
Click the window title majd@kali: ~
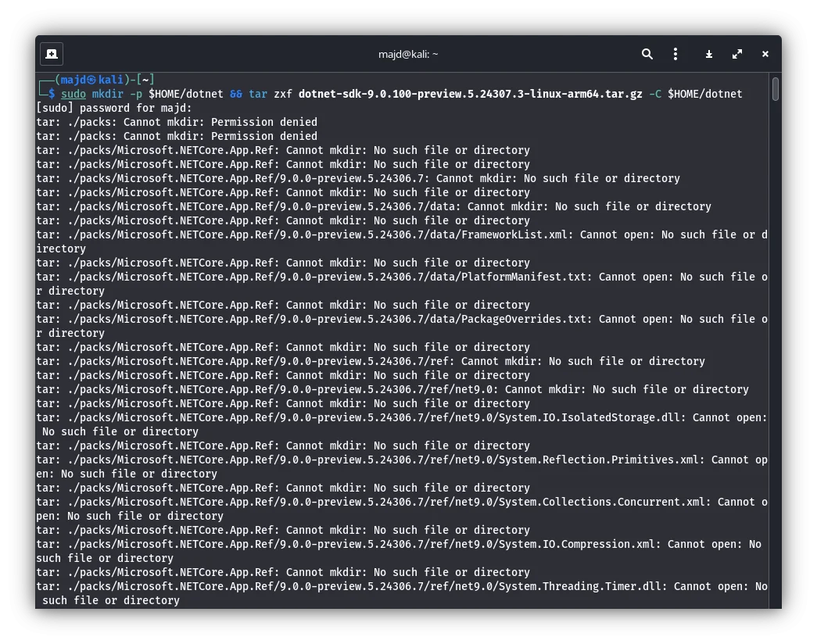(x=408, y=54)
